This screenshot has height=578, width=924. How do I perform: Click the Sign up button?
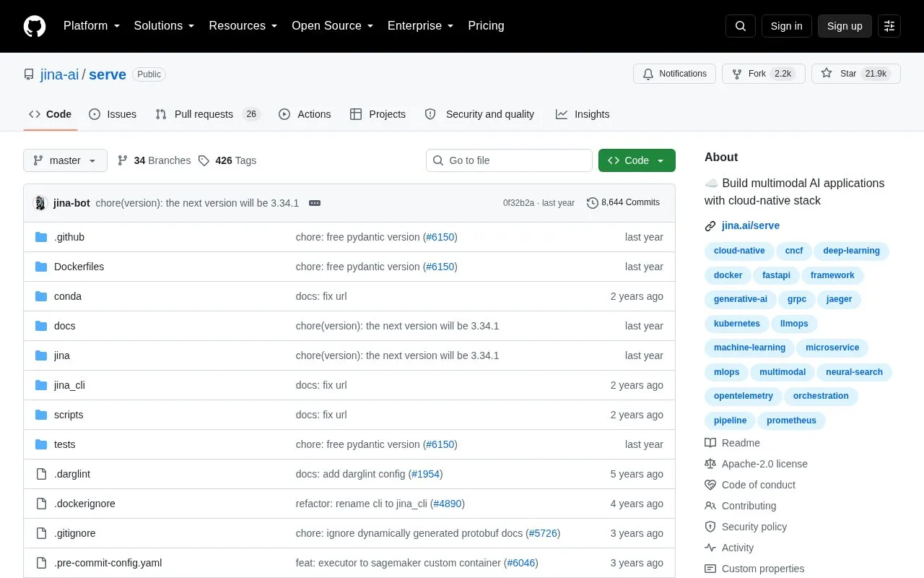(845, 26)
